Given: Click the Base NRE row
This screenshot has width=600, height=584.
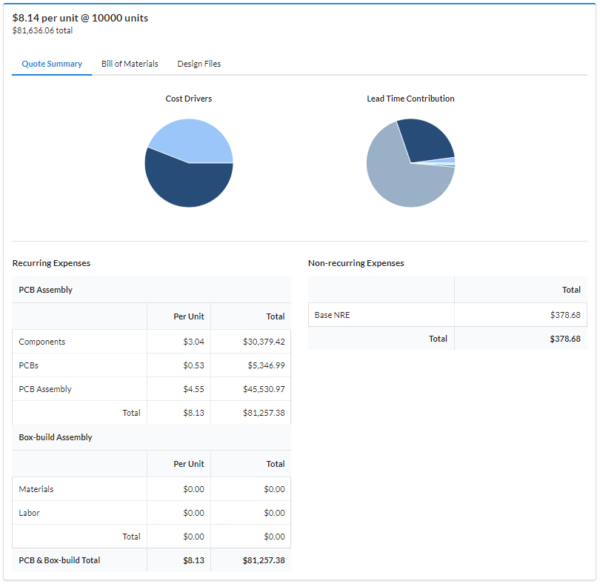Looking at the screenshot, I should (333, 315).
